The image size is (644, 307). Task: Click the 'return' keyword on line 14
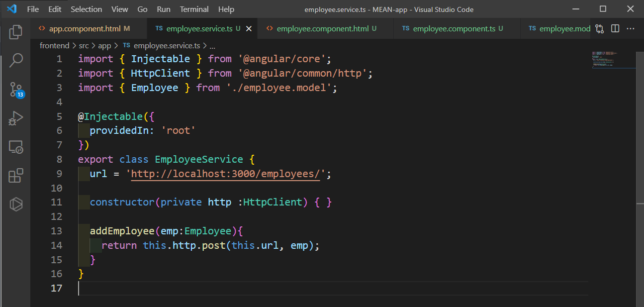coord(119,245)
